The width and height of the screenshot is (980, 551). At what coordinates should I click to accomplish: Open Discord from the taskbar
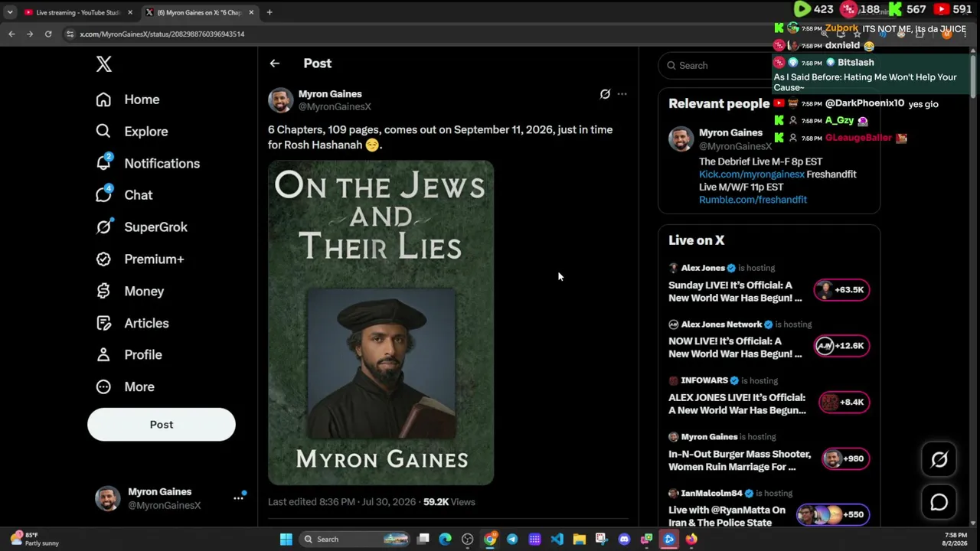tap(624, 540)
